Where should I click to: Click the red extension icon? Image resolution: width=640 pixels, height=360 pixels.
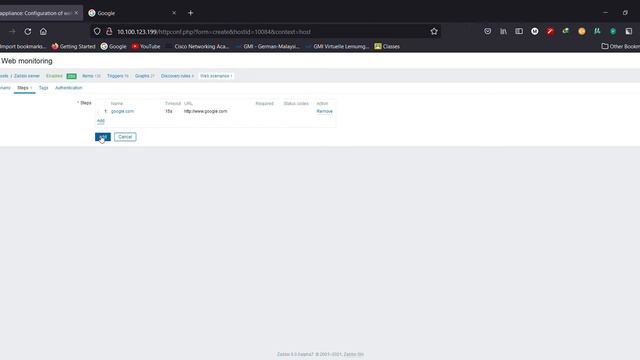[550, 31]
